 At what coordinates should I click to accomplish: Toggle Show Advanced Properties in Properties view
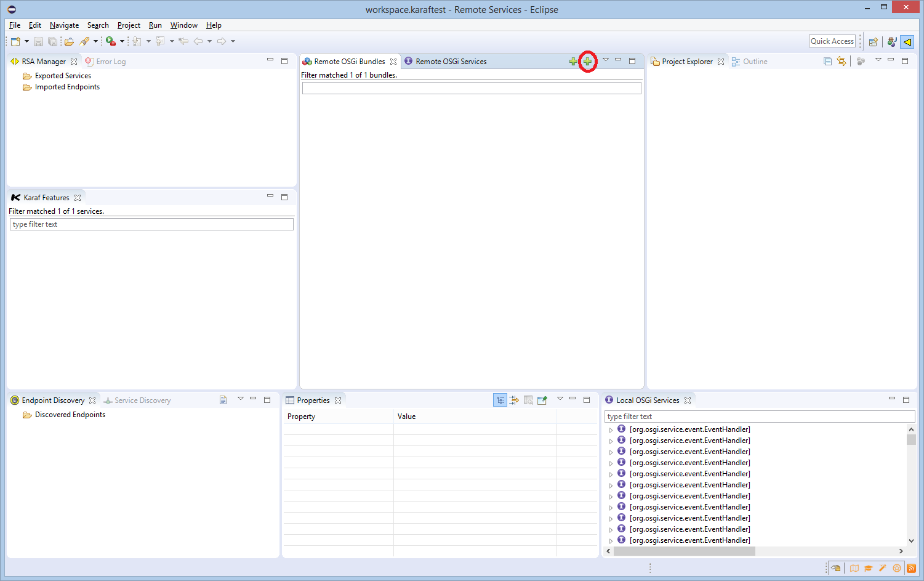[514, 400]
